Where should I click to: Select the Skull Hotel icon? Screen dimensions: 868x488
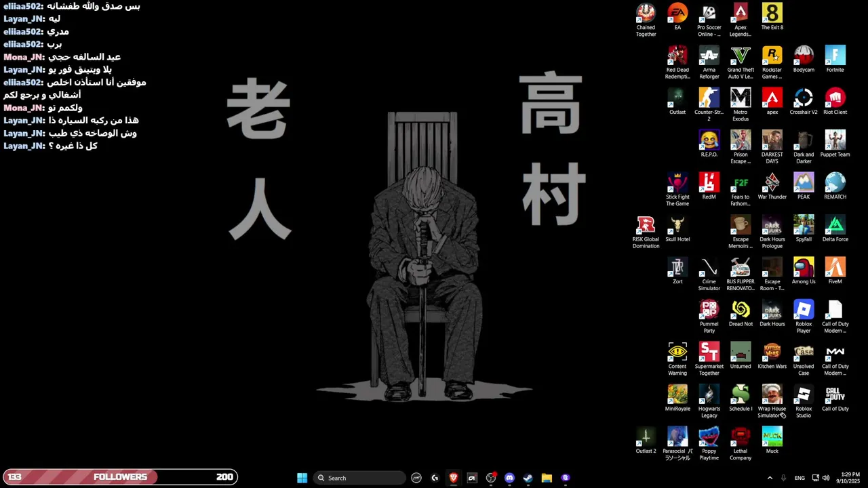677,229
